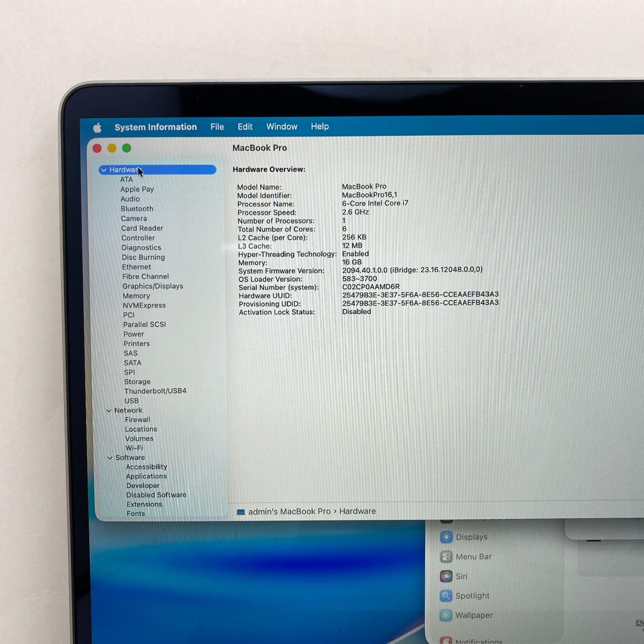This screenshot has height=644, width=644.
Task: Select Fibre Channel in the sidebar
Action: (145, 277)
